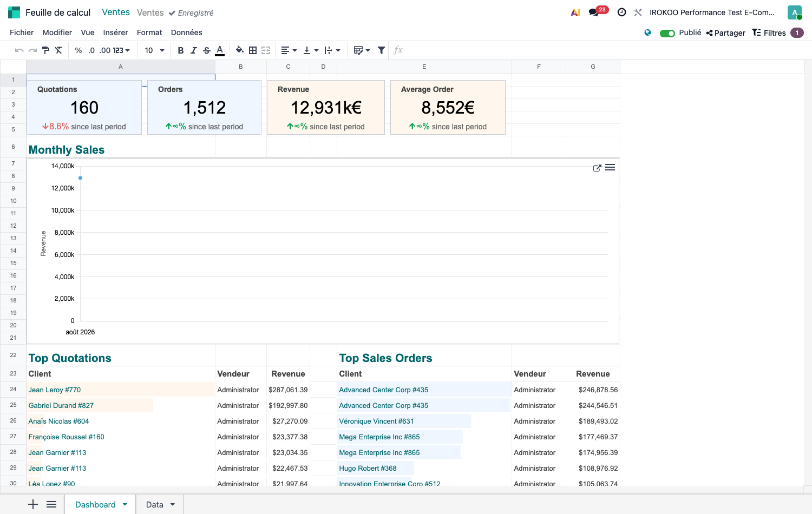812x514 pixels.
Task: Open the Insérer menu
Action: tap(115, 32)
